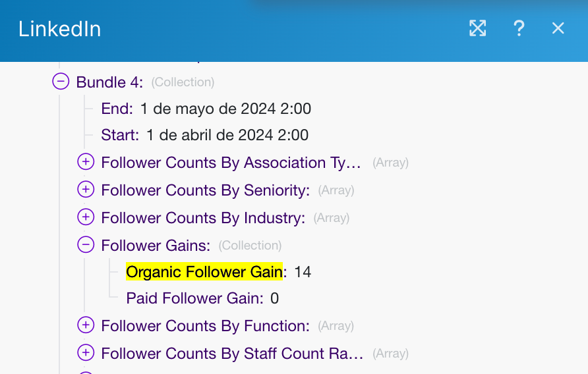Click the expand-to-fullscreen icon in header

[x=477, y=28]
